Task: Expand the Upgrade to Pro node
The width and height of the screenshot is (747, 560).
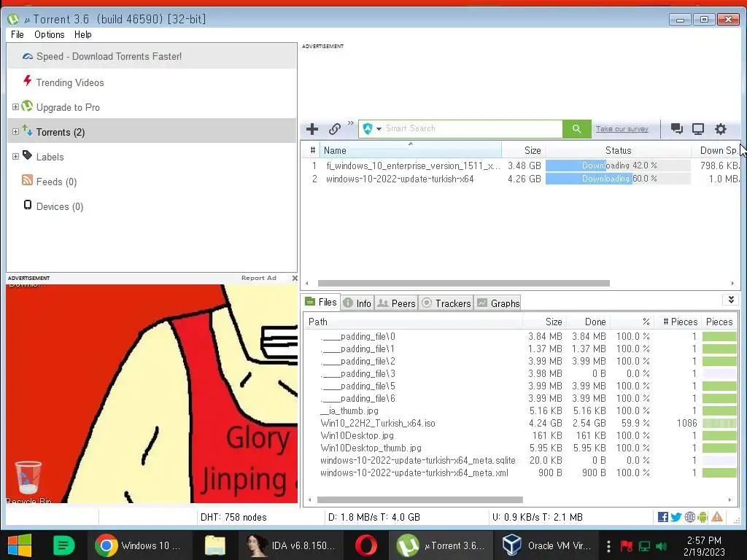Action: coord(15,107)
